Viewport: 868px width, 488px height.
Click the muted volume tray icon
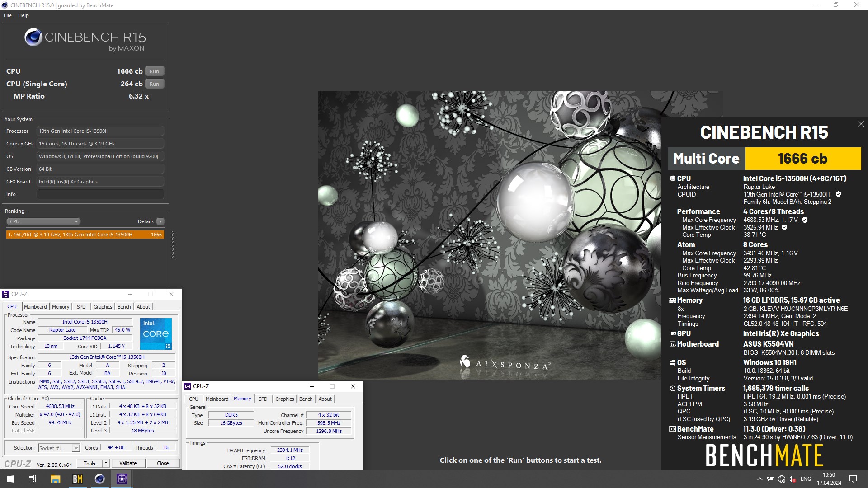coord(792,479)
